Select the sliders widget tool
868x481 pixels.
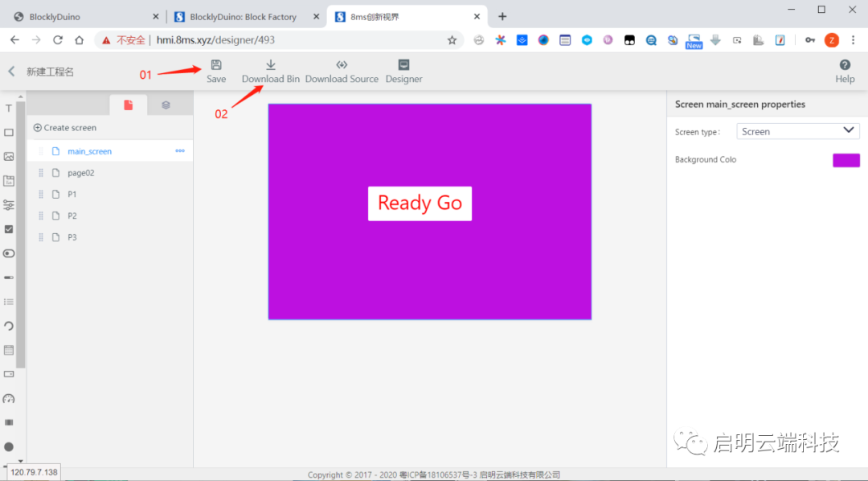[9, 205]
